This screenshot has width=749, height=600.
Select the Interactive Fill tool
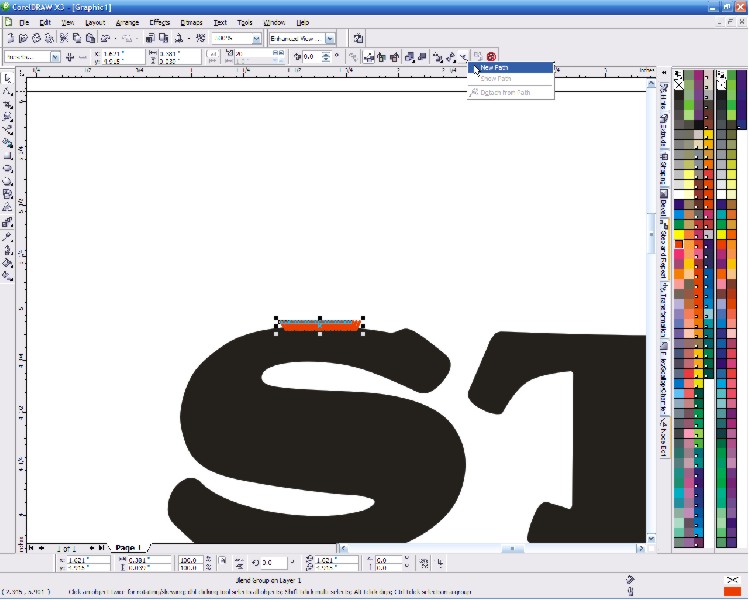(7, 276)
